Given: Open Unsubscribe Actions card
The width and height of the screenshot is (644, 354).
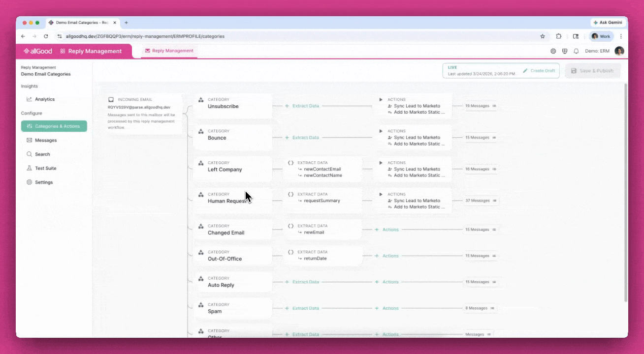Looking at the screenshot, I should [413, 106].
